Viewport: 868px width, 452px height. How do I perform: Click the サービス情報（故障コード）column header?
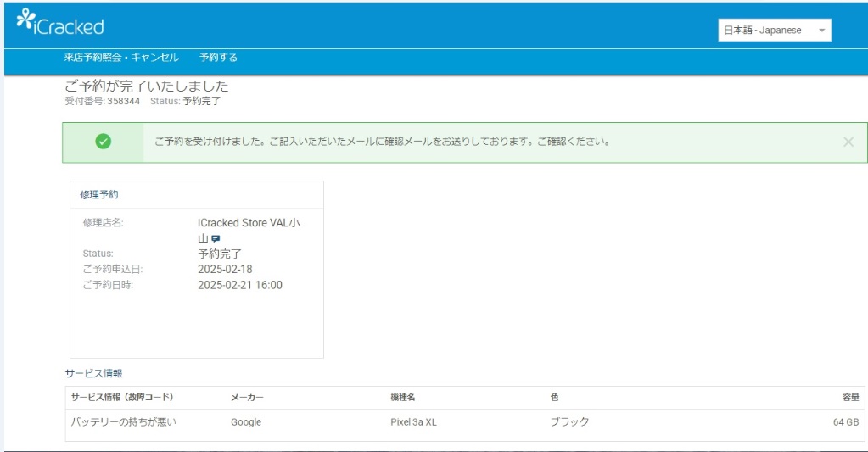pyautogui.click(x=122, y=397)
